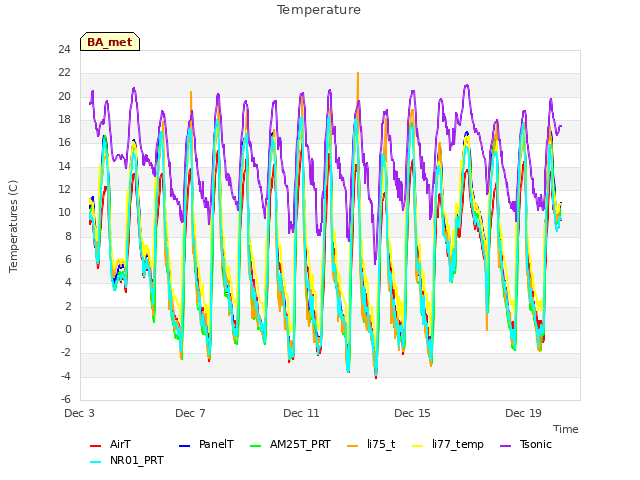Viewport: 640px width, 480px height.
Task: Click the 0 y-axis tick value
Action: coord(68,330)
